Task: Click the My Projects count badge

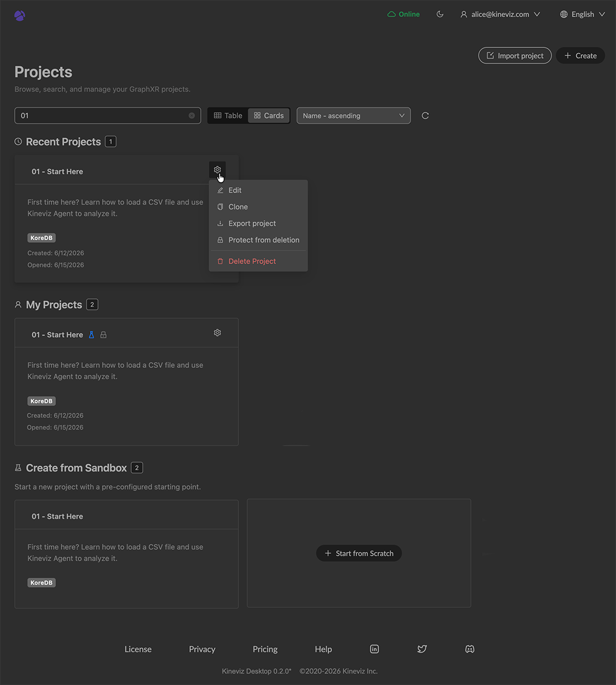Action: click(92, 305)
